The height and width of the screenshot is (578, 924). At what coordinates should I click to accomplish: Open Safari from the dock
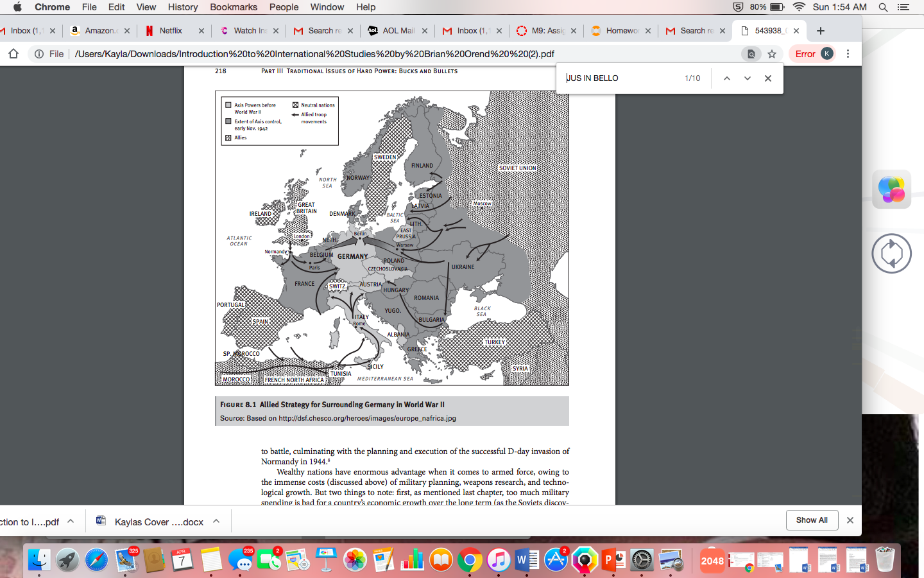click(x=96, y=560)
